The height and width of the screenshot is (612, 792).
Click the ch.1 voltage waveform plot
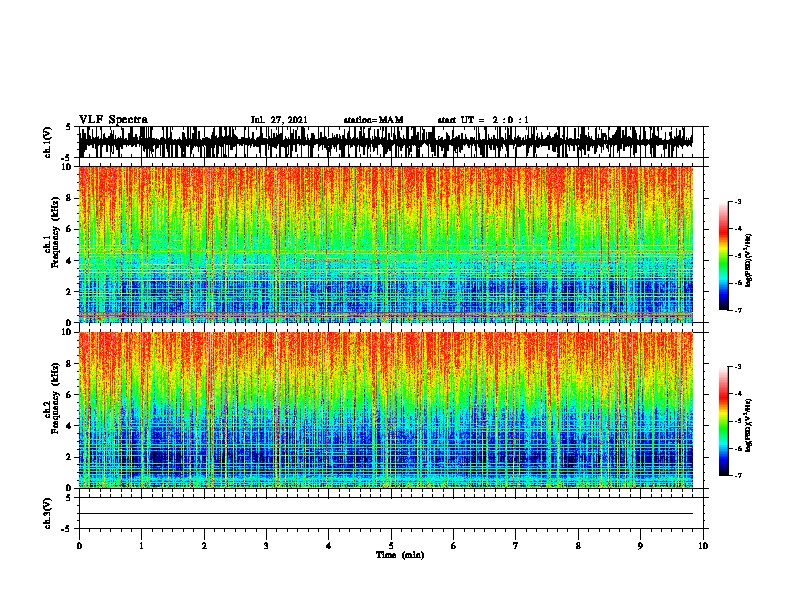tap(386, 142)
